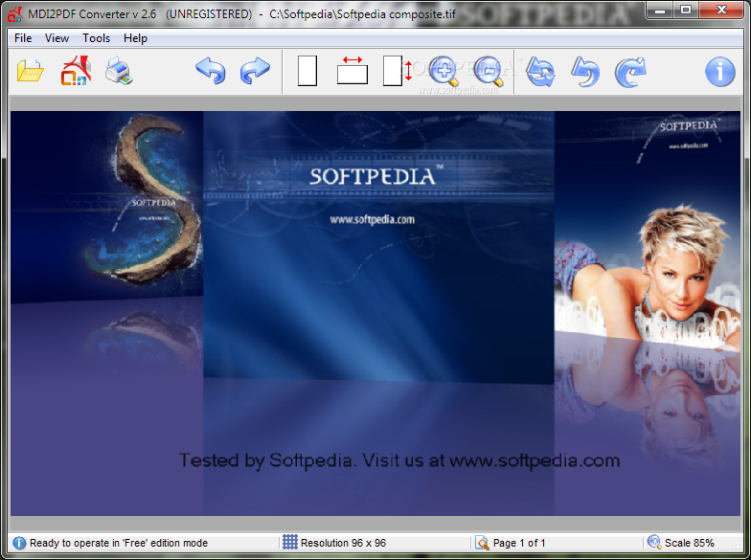The image size is (751, 560).
Task: Open a file with the folder icon
Action: point(31,71)
